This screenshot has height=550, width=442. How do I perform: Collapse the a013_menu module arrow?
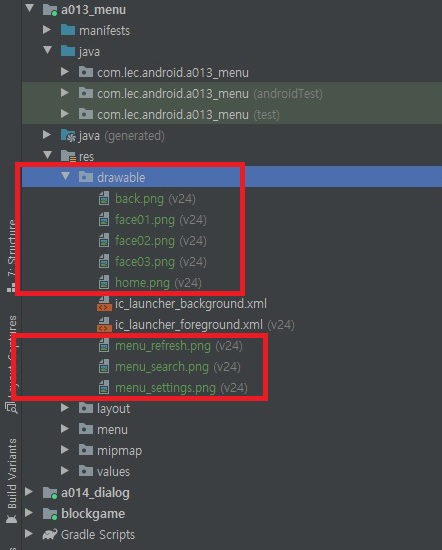click(x=30, y=8)
